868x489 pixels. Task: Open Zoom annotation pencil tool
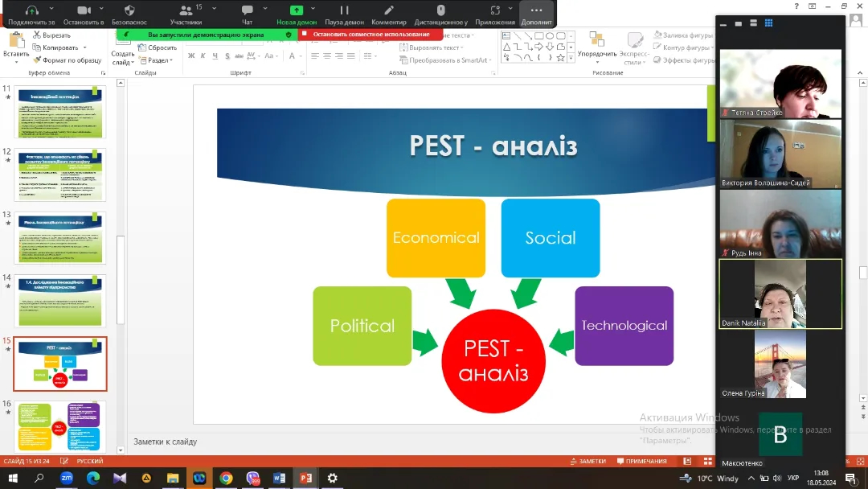(x=389, y=14)
